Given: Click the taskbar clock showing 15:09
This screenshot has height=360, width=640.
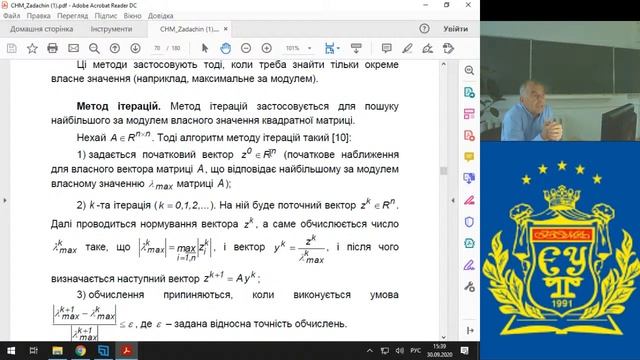Looking at the screenshot, I should tap(440, 351).
